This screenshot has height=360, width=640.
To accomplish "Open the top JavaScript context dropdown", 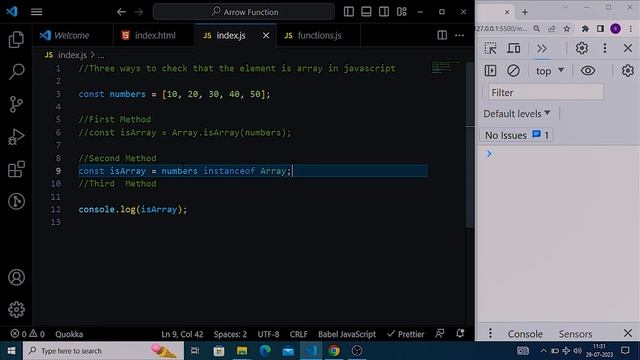I will (x=550, y=71).
